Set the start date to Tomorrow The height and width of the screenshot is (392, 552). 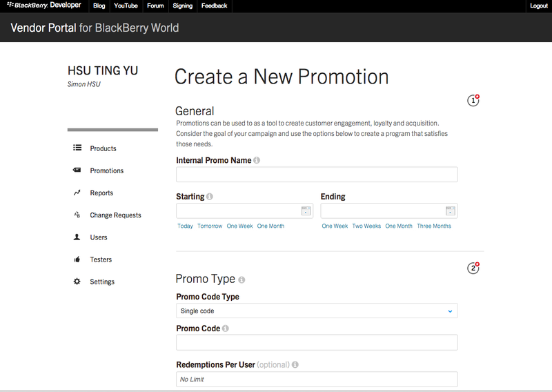tap(210, 226)
